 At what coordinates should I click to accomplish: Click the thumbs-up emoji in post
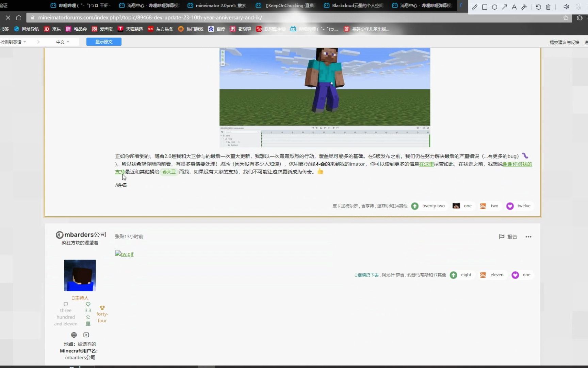pos(320,171)
